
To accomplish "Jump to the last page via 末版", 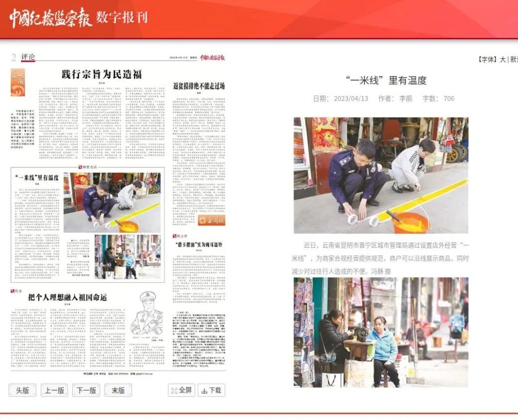I will click(x=118, y=391).
